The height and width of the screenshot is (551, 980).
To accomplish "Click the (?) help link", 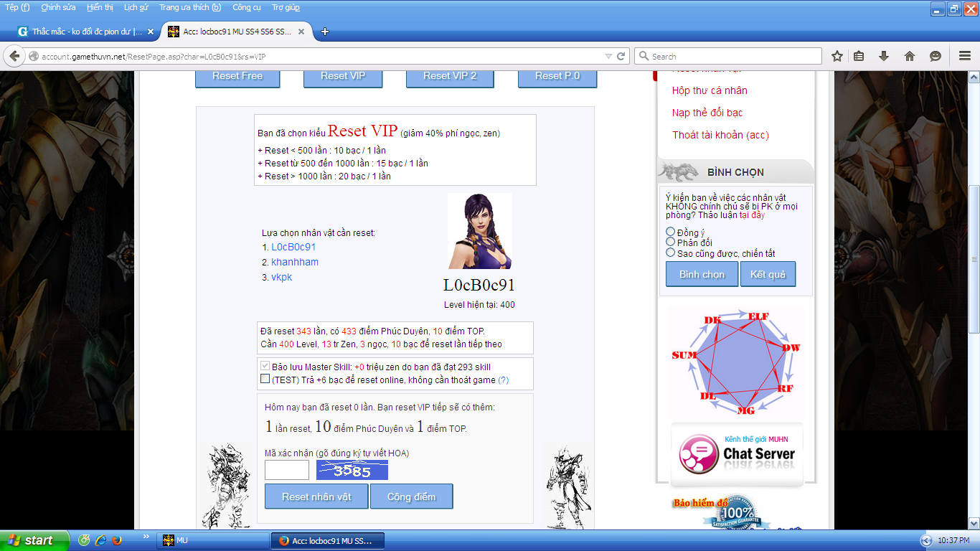I will point(503,380).
